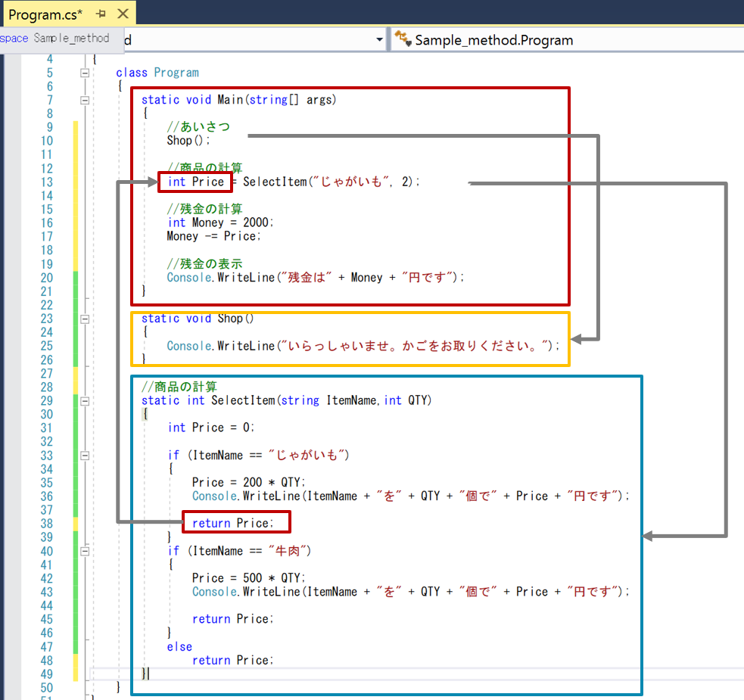Image resolution: width=744 pixels, height=700 pixels.
Task: Click Console.WriteLine with 残金は string
Action: coord(316,278)
